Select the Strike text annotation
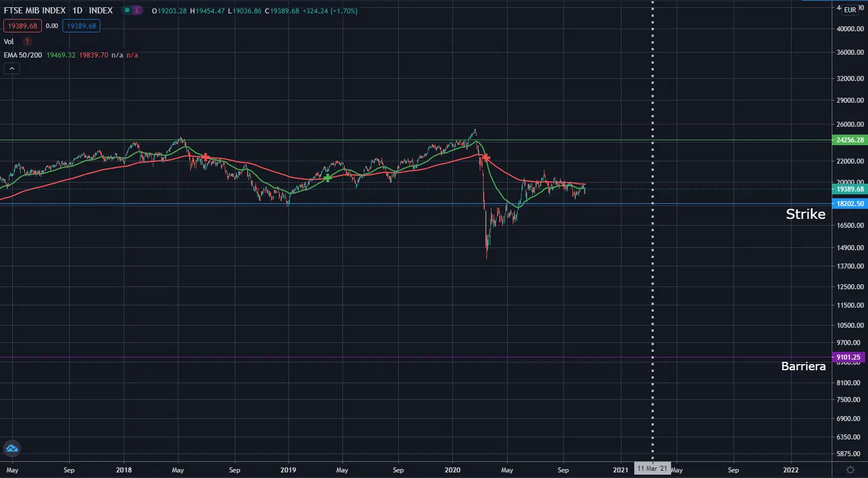Viewport: 868px width, 478px height. tap(805, 214)
